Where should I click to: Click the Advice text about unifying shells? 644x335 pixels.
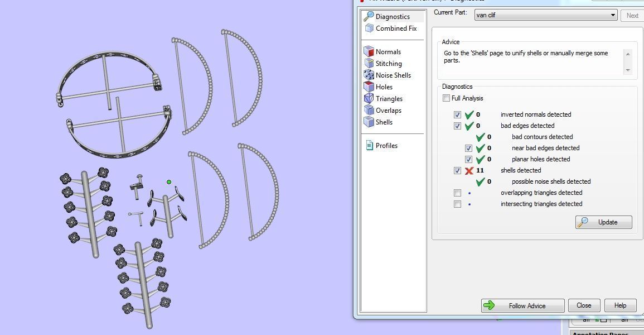click(x=526, y=57)
